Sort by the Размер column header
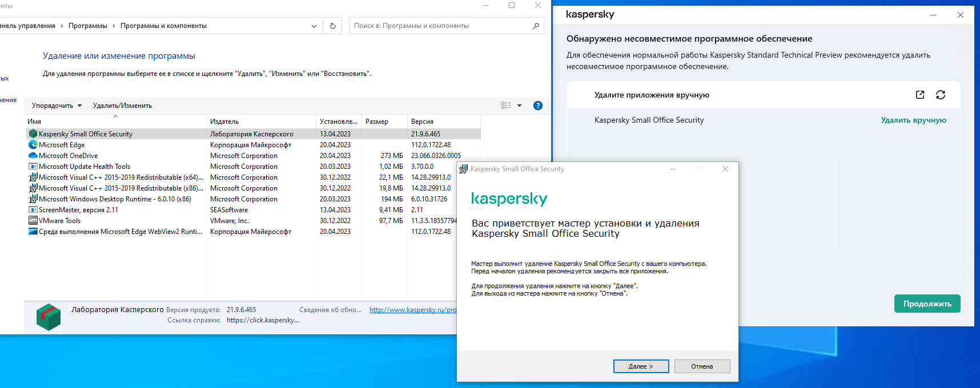This screenshot has width=980, height=388. (x=384, y=122)
